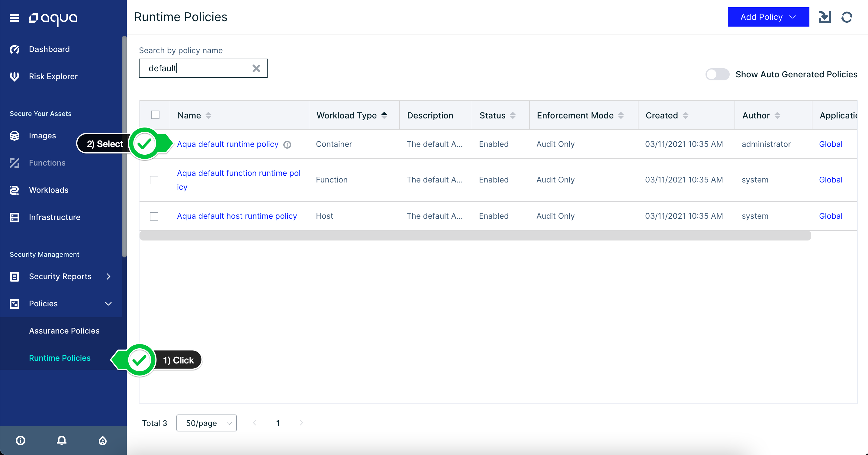This screenshot has width=868, height=455.
Task: Check the select-all checkbox in table header
Action: pyautogui.click(x=155, y=115)
